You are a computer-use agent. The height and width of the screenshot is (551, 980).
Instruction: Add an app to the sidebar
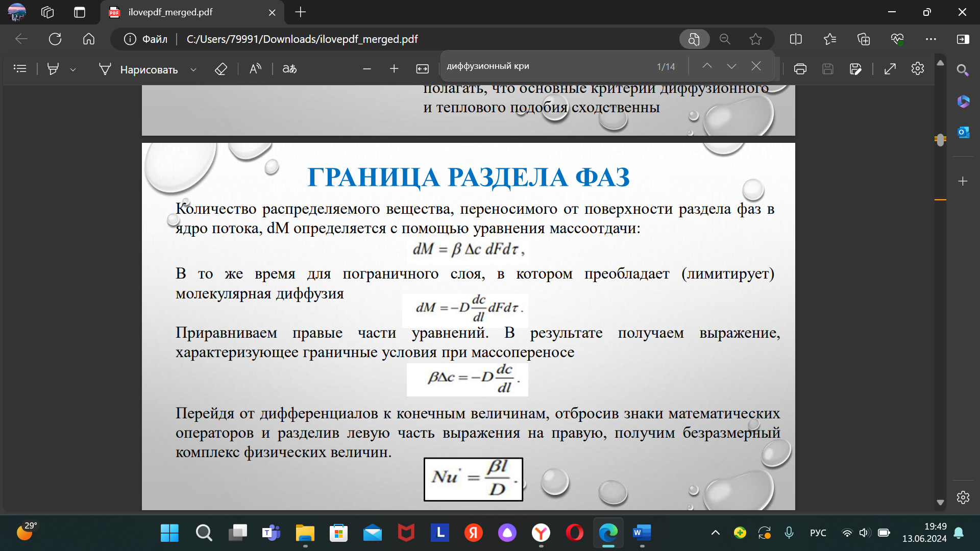tap(963, 181)
